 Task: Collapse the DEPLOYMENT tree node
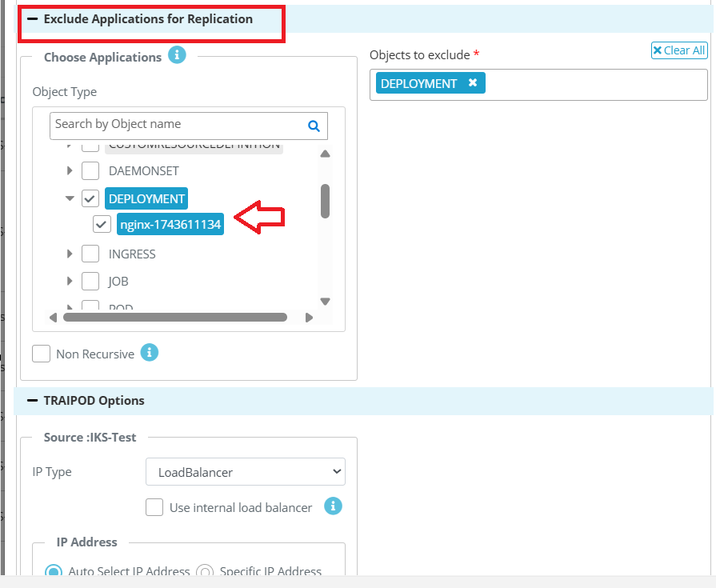coord(70,198)
